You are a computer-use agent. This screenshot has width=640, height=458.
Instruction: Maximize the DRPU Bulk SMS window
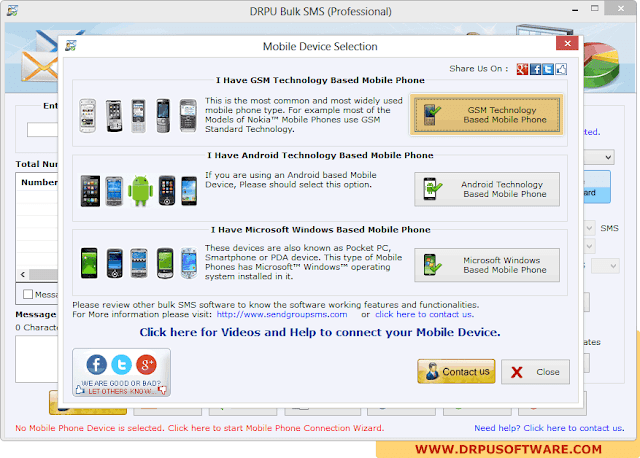pyautogui.click(x=595, y=9)
